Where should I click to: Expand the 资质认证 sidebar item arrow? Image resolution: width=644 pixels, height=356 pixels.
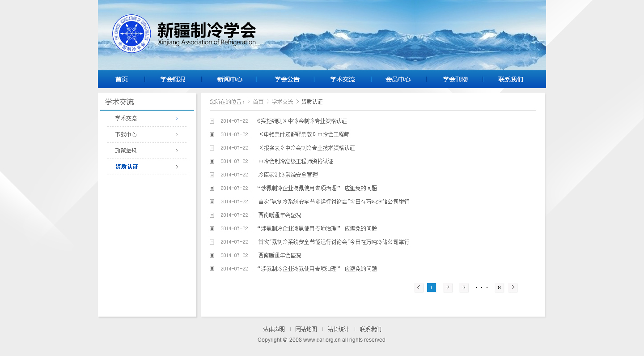coord(177,167)
